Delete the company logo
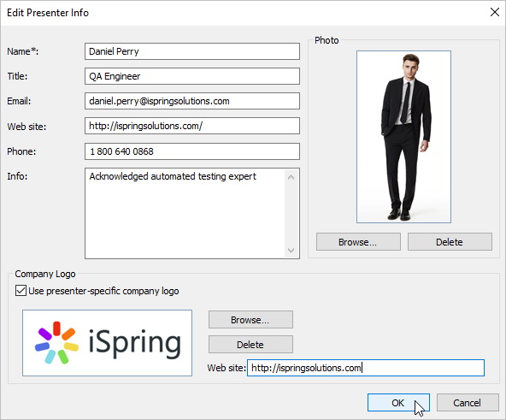 (x=250, y=345)
